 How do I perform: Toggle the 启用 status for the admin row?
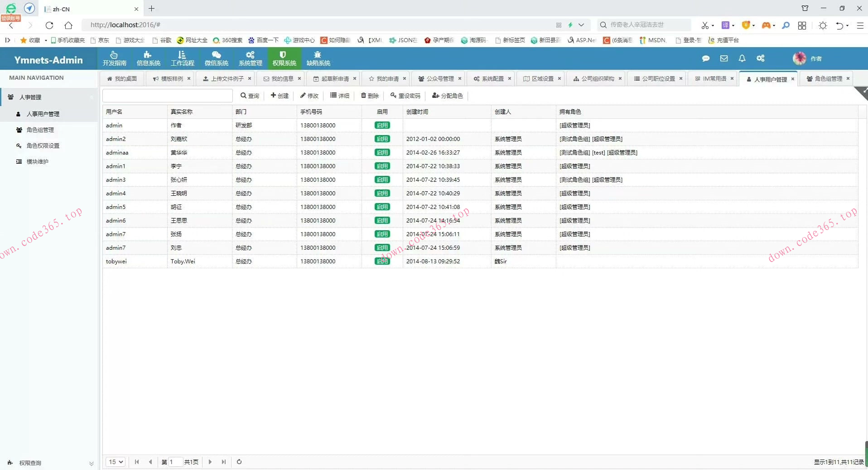382,125
